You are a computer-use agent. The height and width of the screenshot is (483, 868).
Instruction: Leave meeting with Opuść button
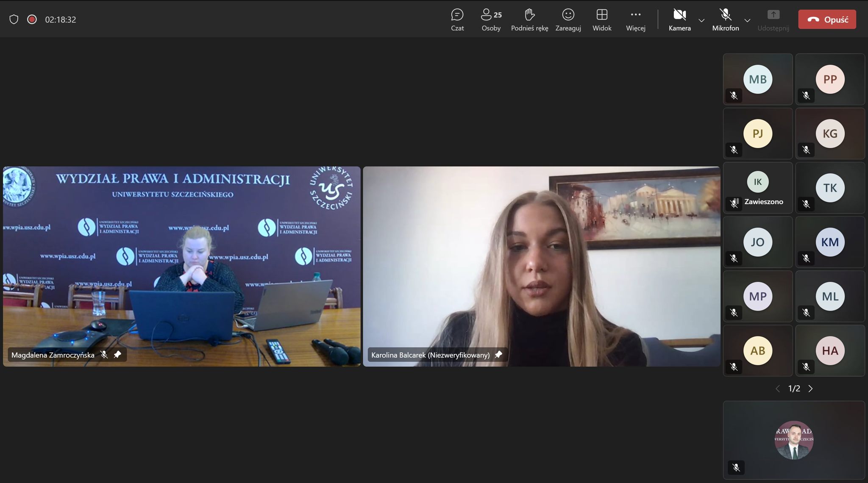pyautogui.click(x=827, y=19)
